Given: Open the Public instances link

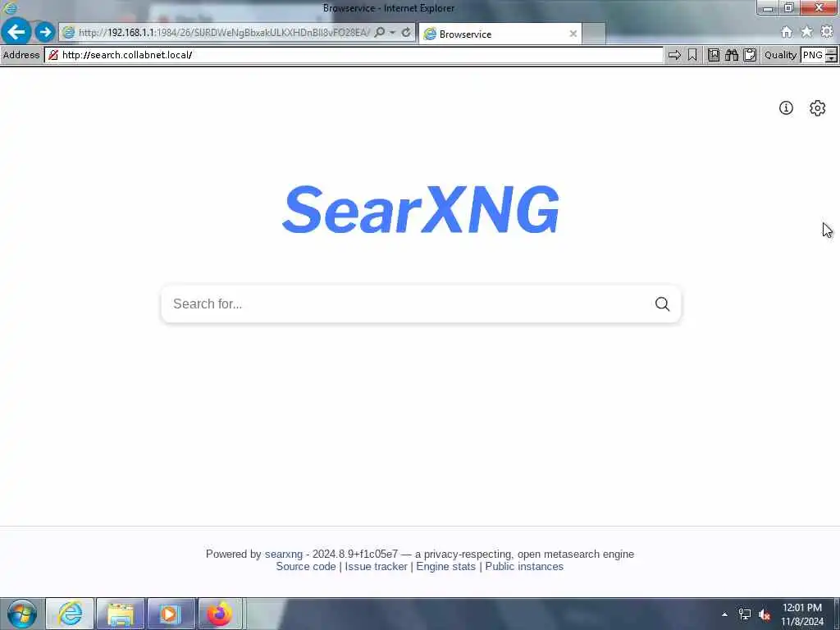Looking at the screenshot, I should point(524,566).
